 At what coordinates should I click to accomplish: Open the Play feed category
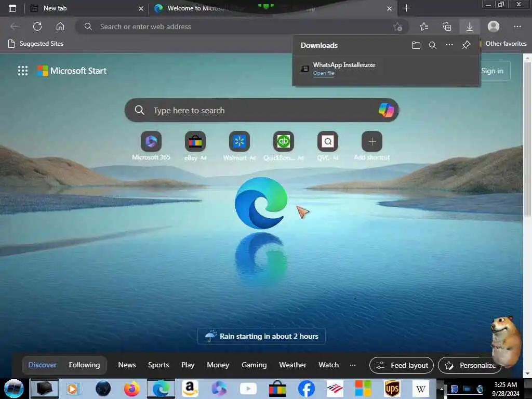(188, 365)
